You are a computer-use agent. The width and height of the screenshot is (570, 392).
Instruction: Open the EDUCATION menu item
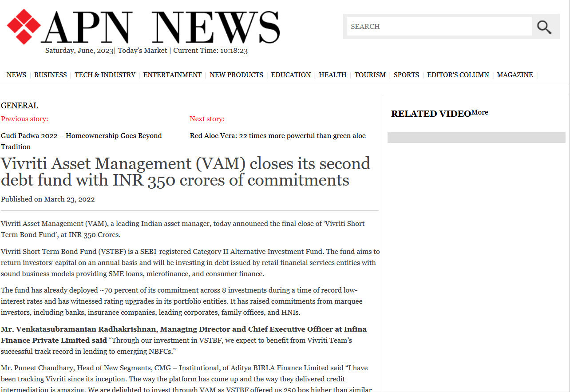(x=291, y=75)
